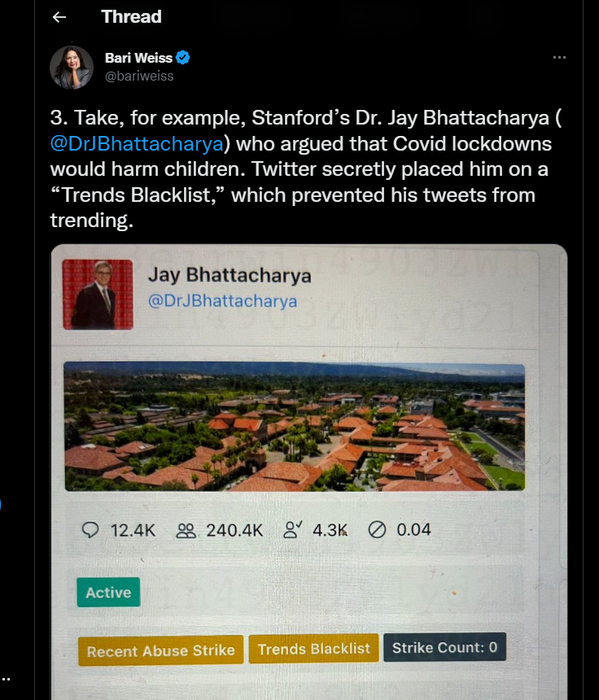This screenshot has height=700, width=599.
Task: Click the slashed-circle icon beside 0.04
Action: pyautogui.click(x=377, y=530)
